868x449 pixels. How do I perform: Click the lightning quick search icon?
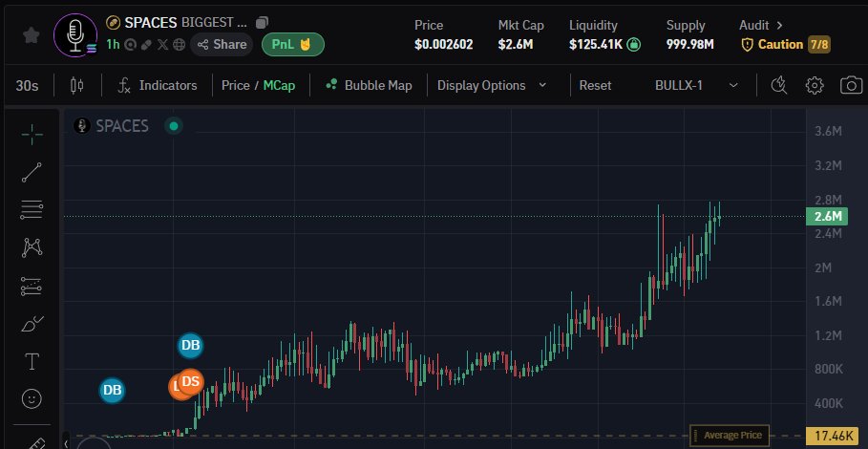click(779, 85)
